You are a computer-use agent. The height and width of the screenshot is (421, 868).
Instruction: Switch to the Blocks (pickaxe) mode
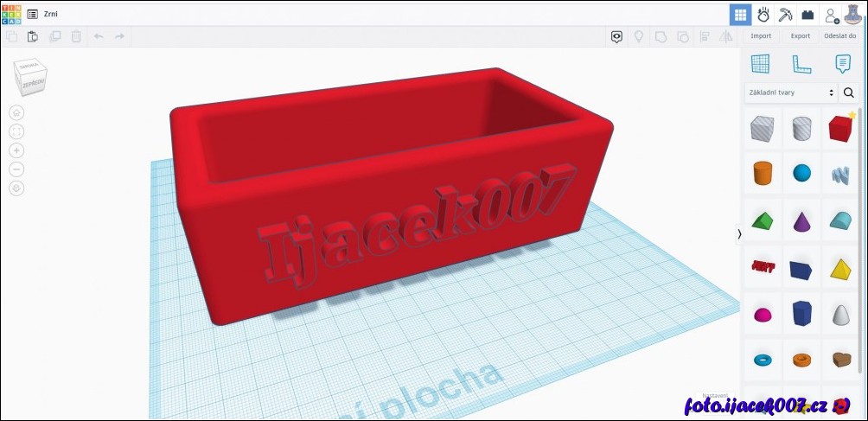[x=786, y=15]
